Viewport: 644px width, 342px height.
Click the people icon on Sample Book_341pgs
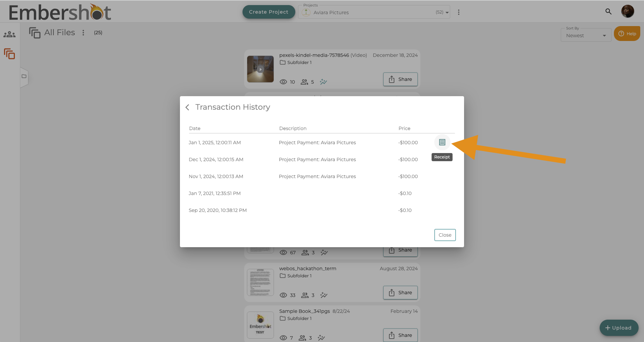click(x=302, y=338)
